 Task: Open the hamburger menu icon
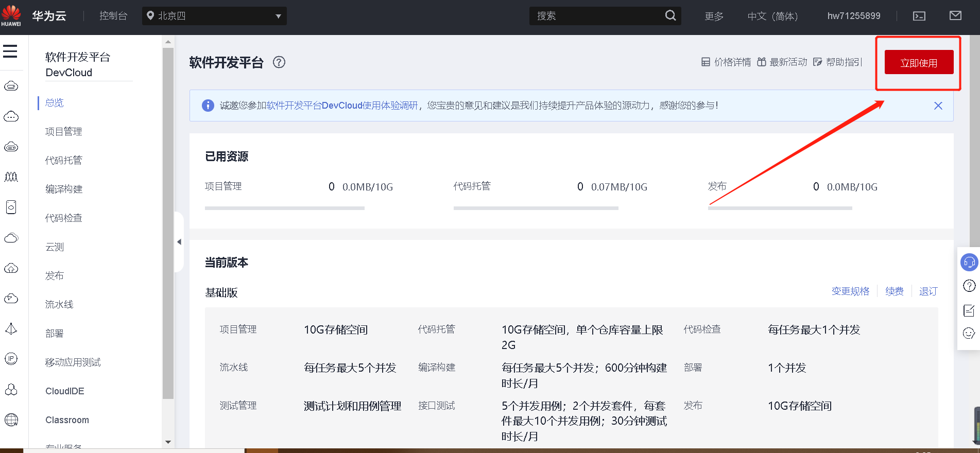(x=10, y=51)
